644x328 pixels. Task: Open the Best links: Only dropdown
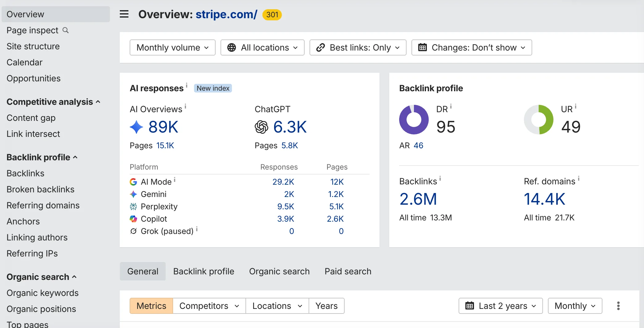358,47
